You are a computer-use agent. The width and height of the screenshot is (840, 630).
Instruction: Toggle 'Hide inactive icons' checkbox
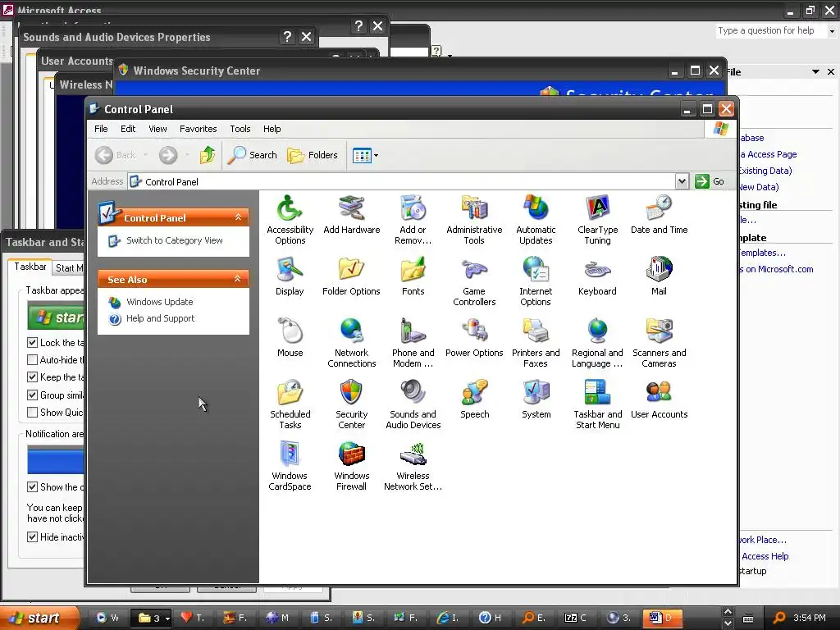tap(32, 536)
